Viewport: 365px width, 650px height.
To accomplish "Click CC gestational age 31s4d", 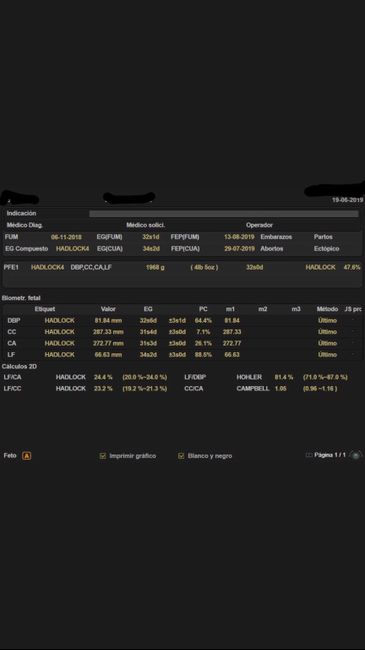I will [148, 332].
